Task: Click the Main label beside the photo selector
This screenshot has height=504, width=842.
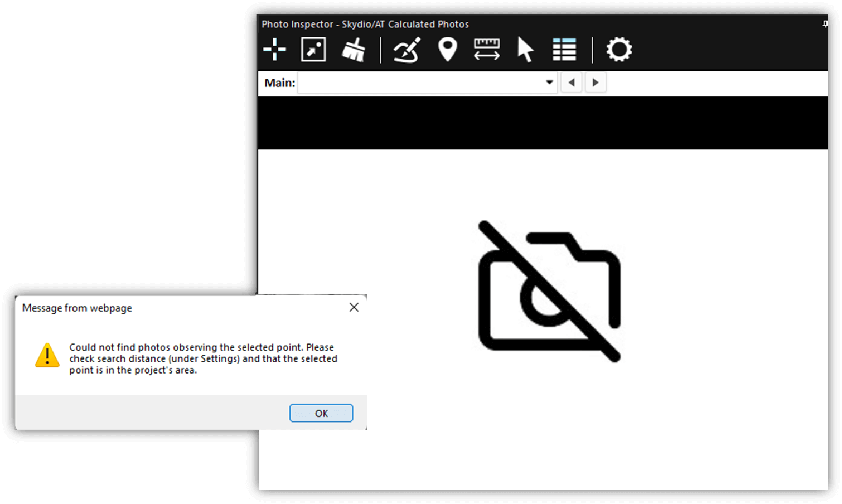Action: point(280,82)
